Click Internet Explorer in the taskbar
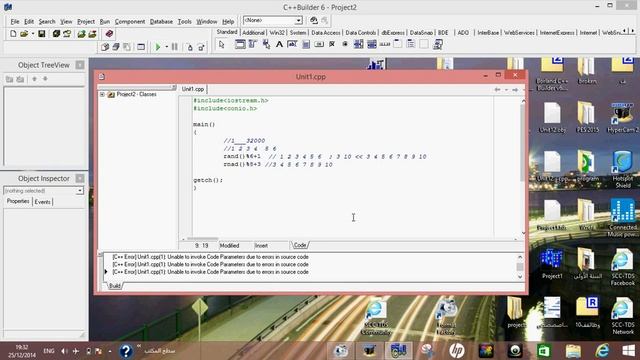Screen dimensions: 640x360 (602, 351)
